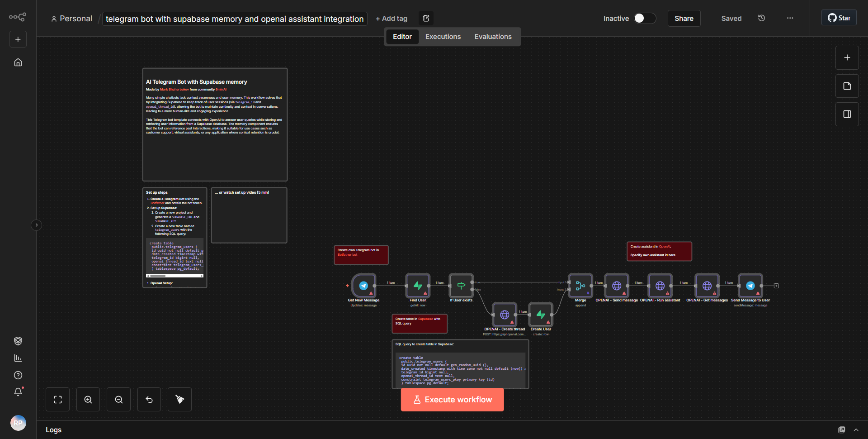Open the three-dot workflow options menu
The height and width of the screenshot is (439, 868).
coord(790,18)
